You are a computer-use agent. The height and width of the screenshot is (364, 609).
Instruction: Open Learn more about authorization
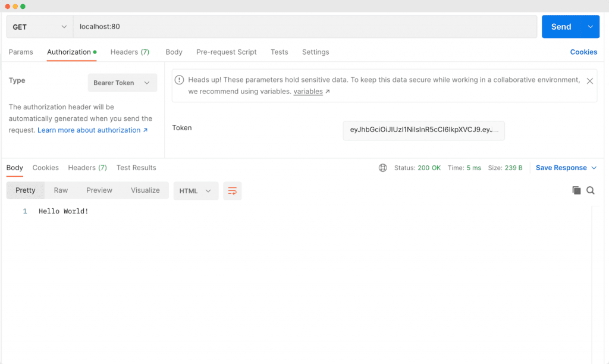(x=90, y=130)
